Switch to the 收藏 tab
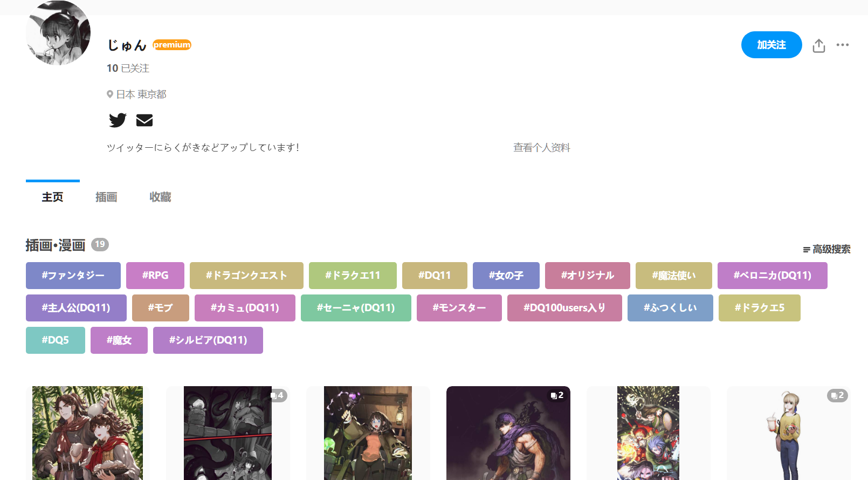Viewport: 868px width, 480px height. [160, 197]
